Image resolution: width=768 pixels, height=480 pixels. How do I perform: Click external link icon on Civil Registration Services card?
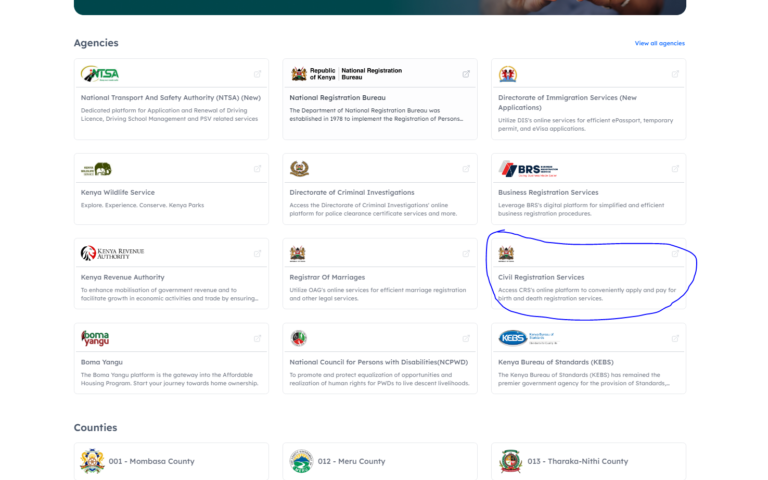pyautogui.click(x=674, y=254)
